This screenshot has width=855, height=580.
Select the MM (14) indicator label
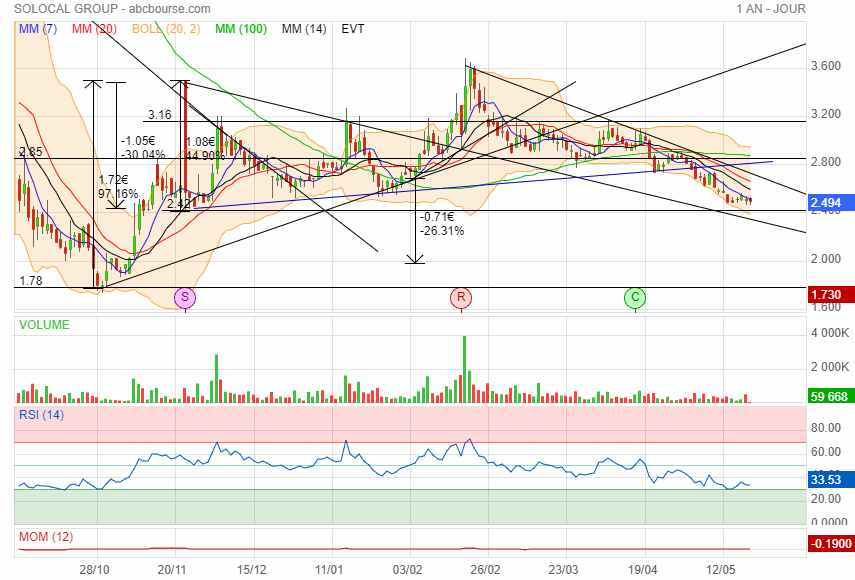point(304,29)
